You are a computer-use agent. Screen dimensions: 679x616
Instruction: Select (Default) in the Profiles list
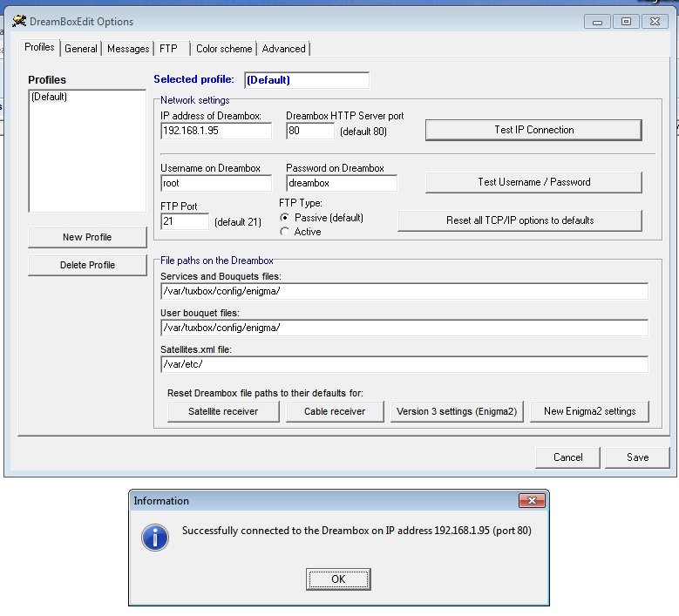[49, 97]
